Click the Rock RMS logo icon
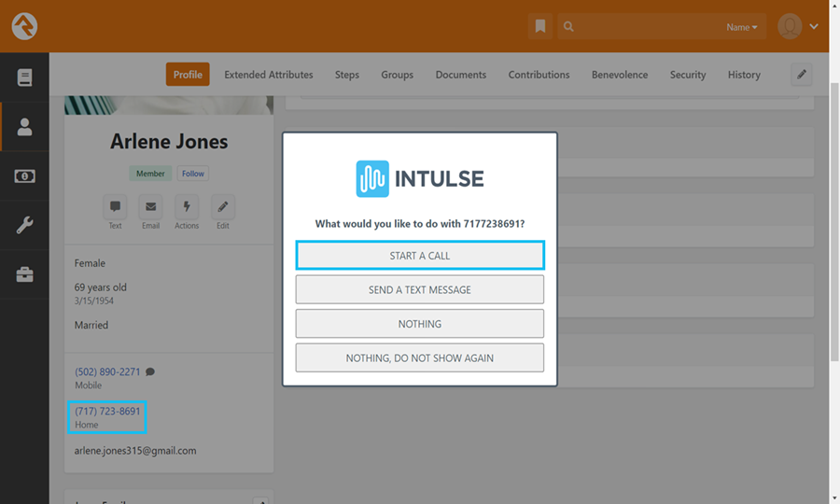The width and height of the screenshot is (840, 504). pos(24,26)
